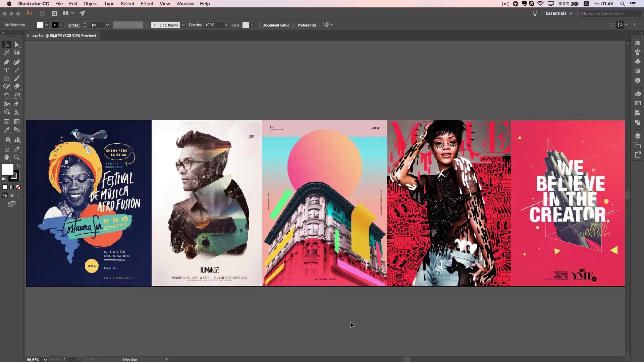Open the stroke weight dropdown
Screen dimensions: 644x362
coord(107,25)
